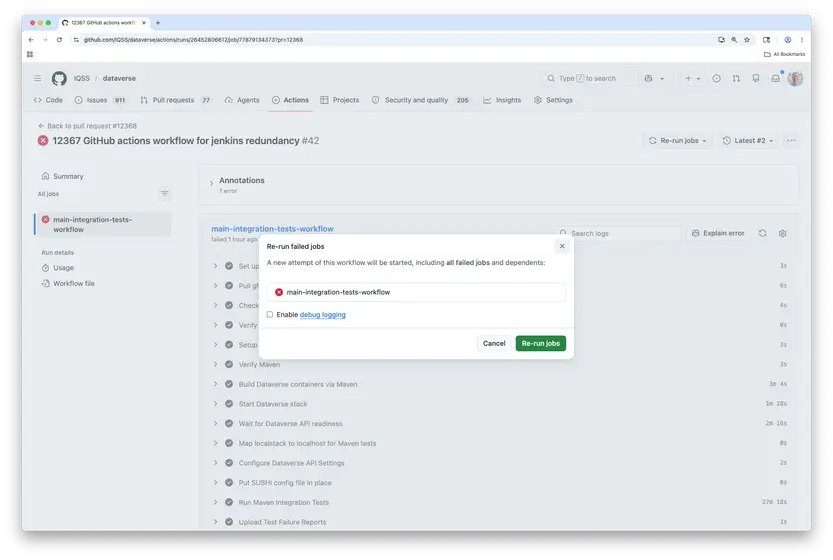Click the Search logs field
This screenshot has height=560, width=833.
click(x=618, y=233)
